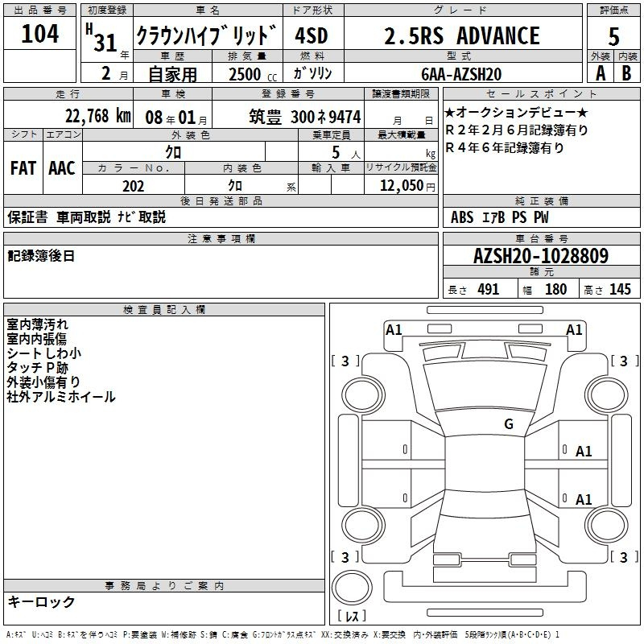Select door type 4SD
Viewport: 644px width, 644px height.
coord(312,35)
